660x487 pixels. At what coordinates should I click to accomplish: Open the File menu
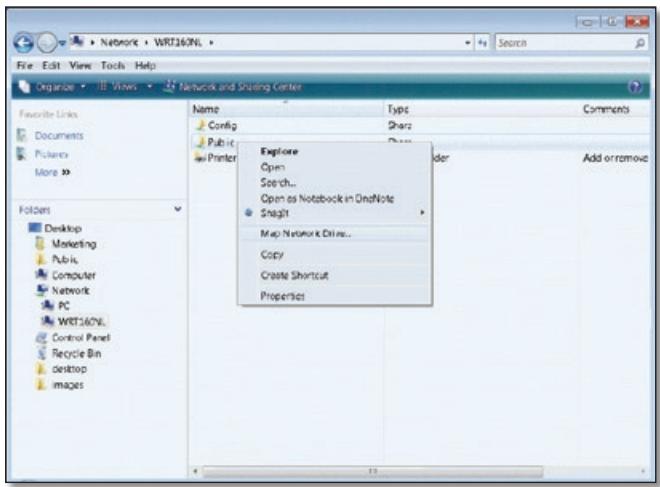[x=24, y=65]
